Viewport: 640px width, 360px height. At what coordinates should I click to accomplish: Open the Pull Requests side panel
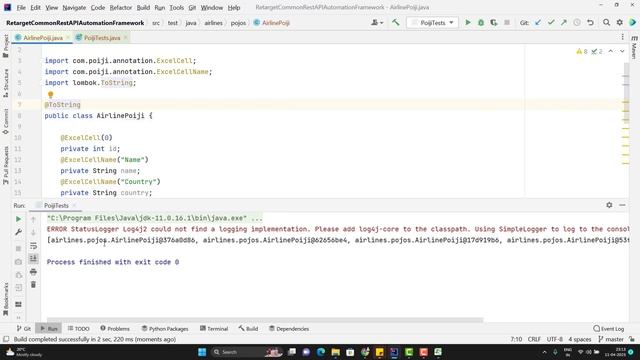coord(6,165)
